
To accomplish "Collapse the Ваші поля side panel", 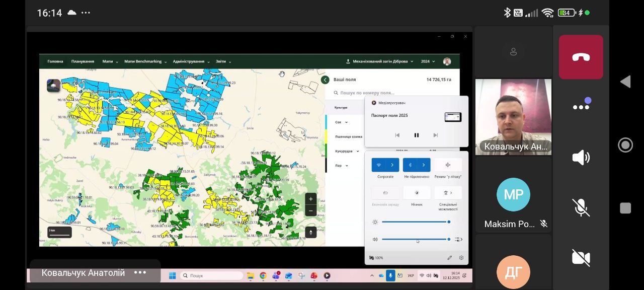I will pyautogui.click(x=325, y=80).
